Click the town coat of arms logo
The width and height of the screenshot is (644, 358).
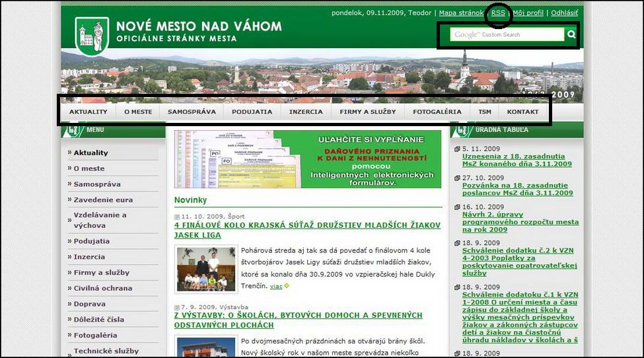pos(91,35)
